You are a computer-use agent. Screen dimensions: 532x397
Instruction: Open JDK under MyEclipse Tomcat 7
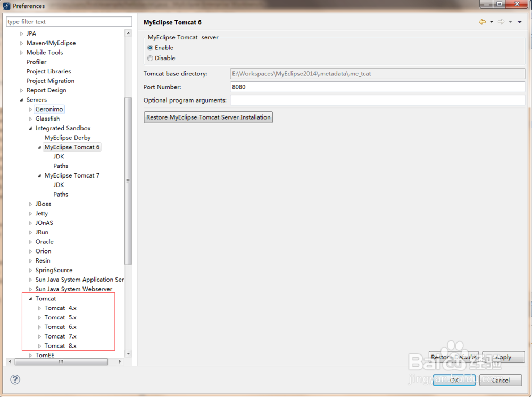(x=59, y=185)
